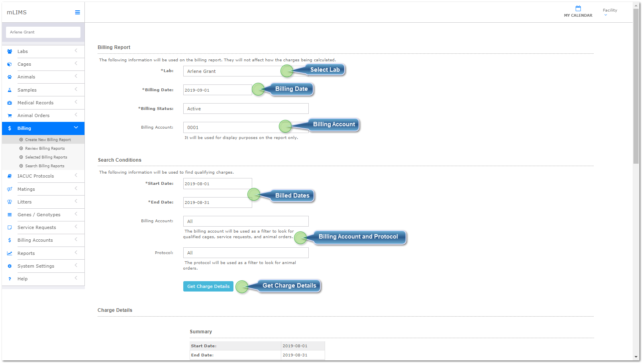643x364 pixels.
Task: Open Litters menu item
Action: coord(43,202)
